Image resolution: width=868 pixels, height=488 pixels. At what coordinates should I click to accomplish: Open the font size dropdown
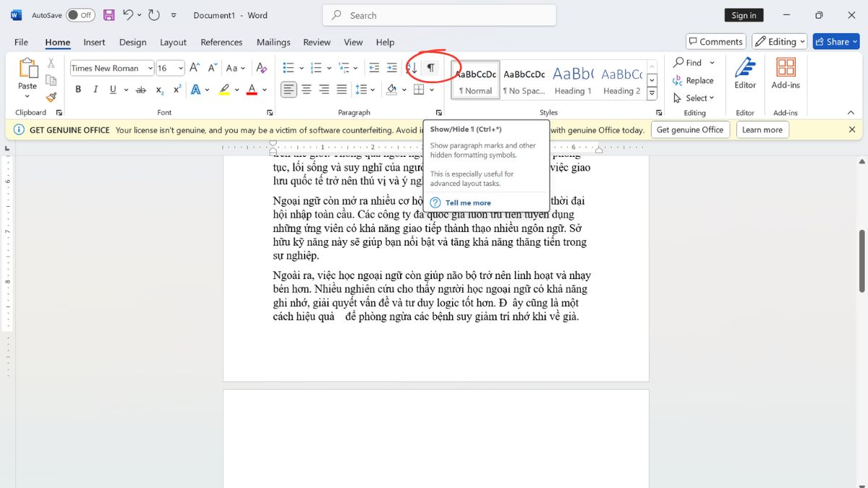point(180,68)
